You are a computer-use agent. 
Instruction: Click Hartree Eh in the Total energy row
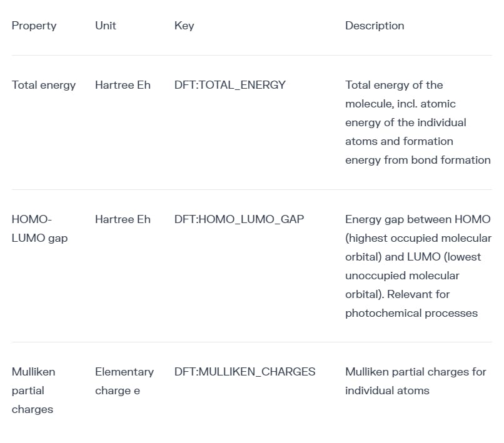[123, 85]
